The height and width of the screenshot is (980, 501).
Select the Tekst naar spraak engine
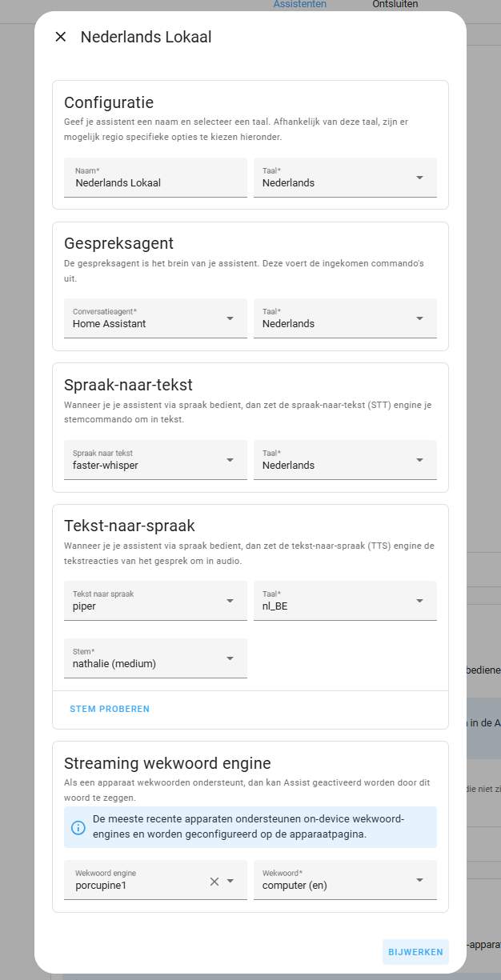coord(155,601)
